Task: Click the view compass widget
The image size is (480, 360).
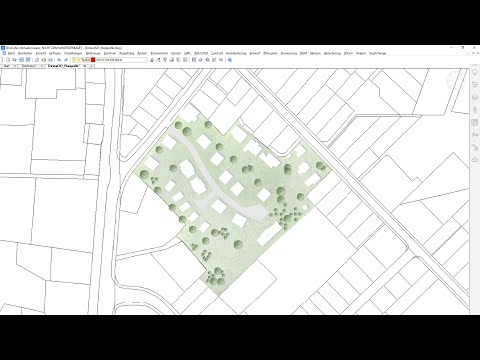Action: (x=455, y=80)
